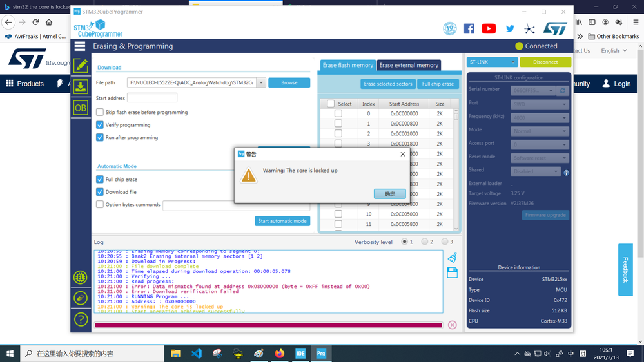
Task: Click Erase selected sectors button
Action: coord(387,84)
